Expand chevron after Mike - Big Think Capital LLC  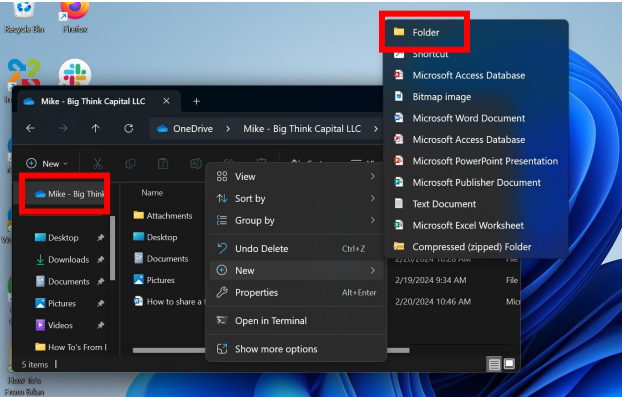(376, 129)
